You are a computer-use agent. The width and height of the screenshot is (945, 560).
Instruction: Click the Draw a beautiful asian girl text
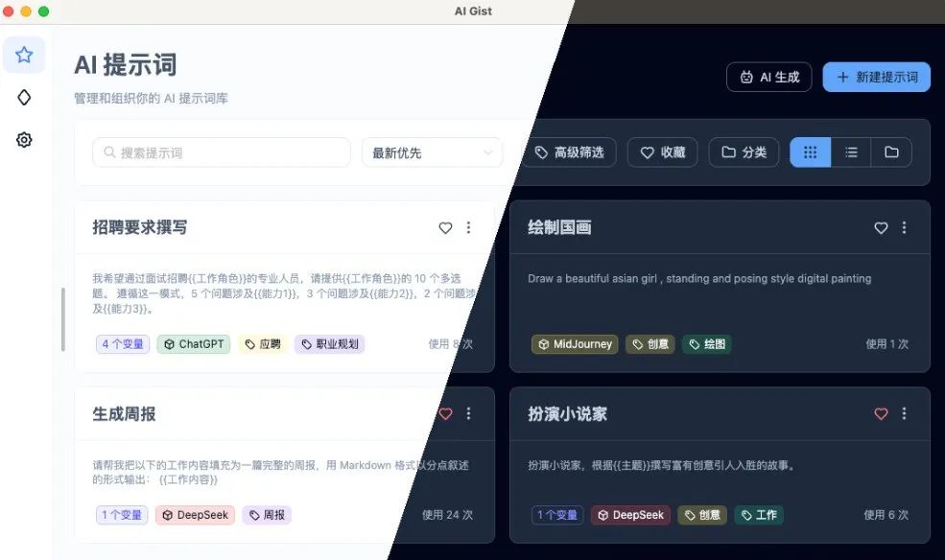tap(699, 278)
